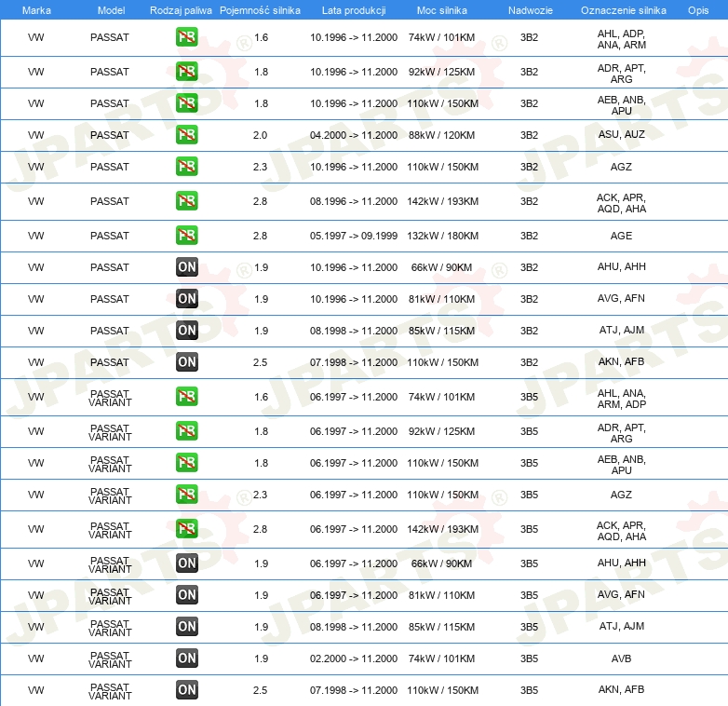This screenshot has height=706, width=728.
Task: Select engine codes ASU, AUZ
Action: (x=621, y=134)
